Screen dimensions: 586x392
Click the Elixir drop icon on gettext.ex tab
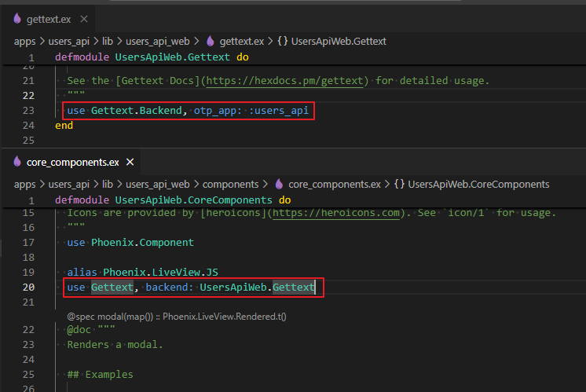[x=17, y=18]
